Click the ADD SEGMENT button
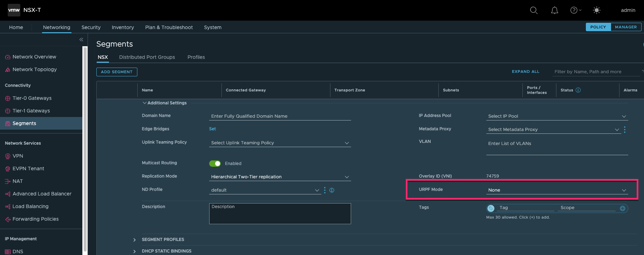This screenshot has width=644, height=255. pyautogui.click(x=117, y=72)
